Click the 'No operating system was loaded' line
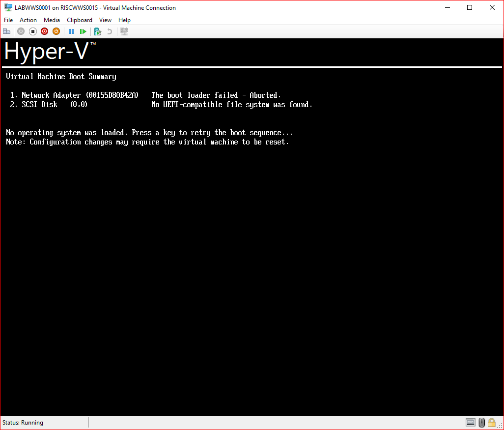 pyautogui.click(x=149, y=133)
